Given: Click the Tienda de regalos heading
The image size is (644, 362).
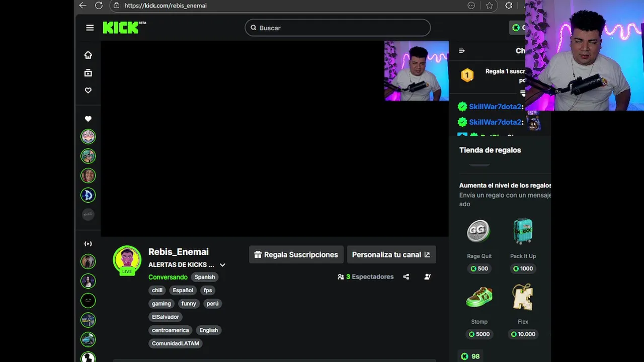Looking at the screenshot, I should pyautogui.click(x=490, y=150).
